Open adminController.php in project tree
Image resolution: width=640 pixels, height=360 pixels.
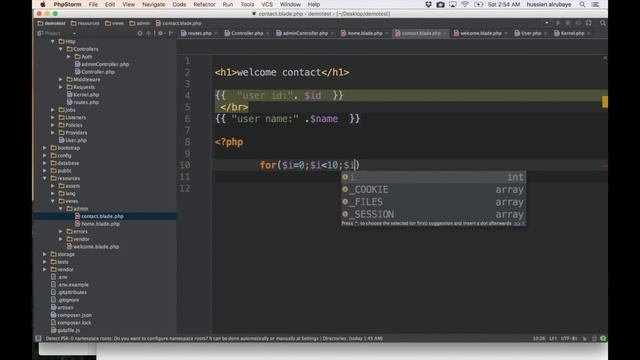[x=102, y=64]
